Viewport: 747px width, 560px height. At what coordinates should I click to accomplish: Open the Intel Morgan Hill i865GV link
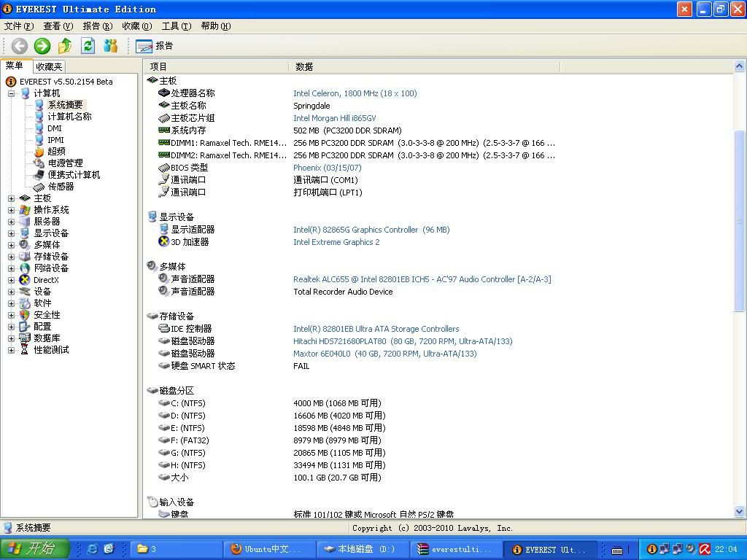tap(334, 118)
